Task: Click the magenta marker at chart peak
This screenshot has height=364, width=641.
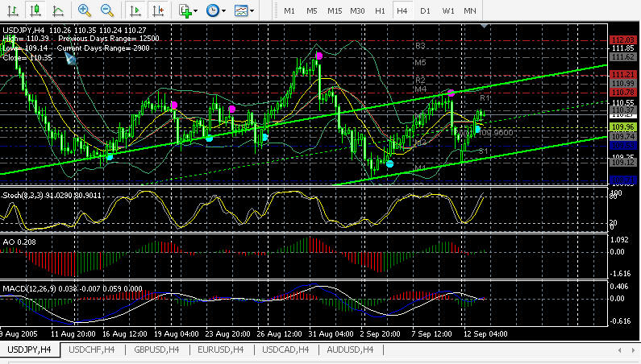Action: click(x=320, y=56)
